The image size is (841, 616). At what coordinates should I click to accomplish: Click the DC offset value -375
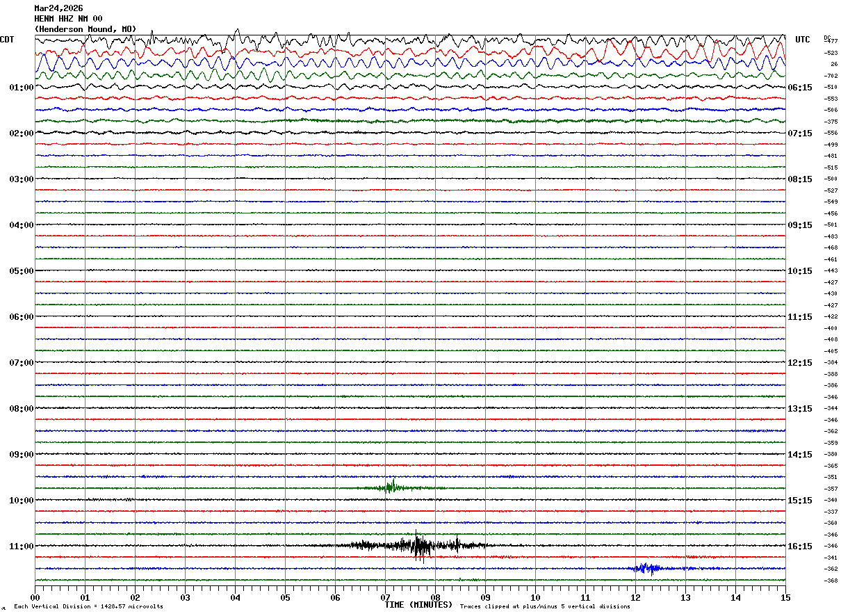click(x=831, y=122)
